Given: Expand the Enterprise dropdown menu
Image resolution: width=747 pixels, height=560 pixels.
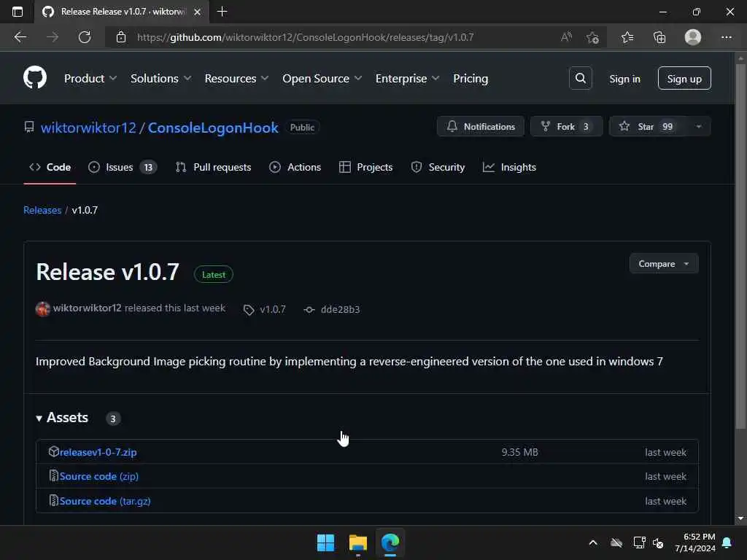Looking at the screenshot, I should click(407, 79).
